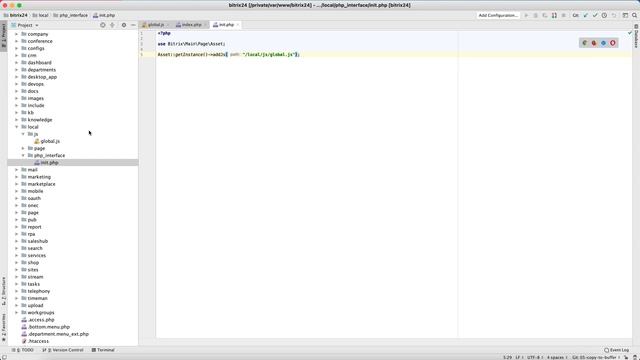The image size is (640, 360).
Task: Select .bottom.menu.php file
Action: [45, 327]
